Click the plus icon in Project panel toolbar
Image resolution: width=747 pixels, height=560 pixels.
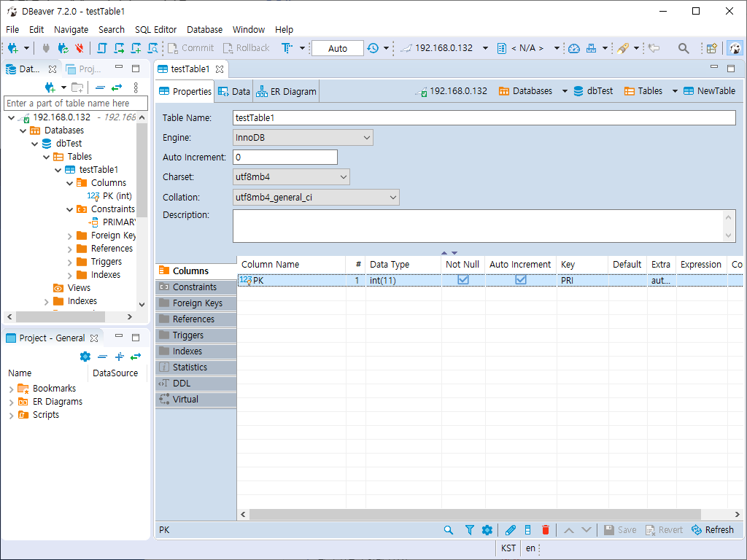coord(119,356)
